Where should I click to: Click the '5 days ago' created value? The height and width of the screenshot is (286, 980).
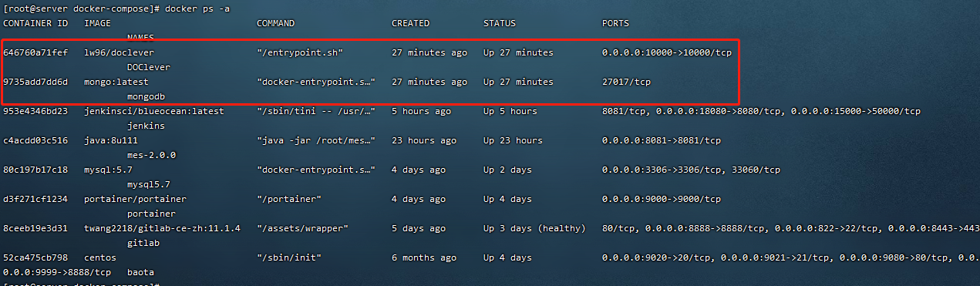click(419, 228)
